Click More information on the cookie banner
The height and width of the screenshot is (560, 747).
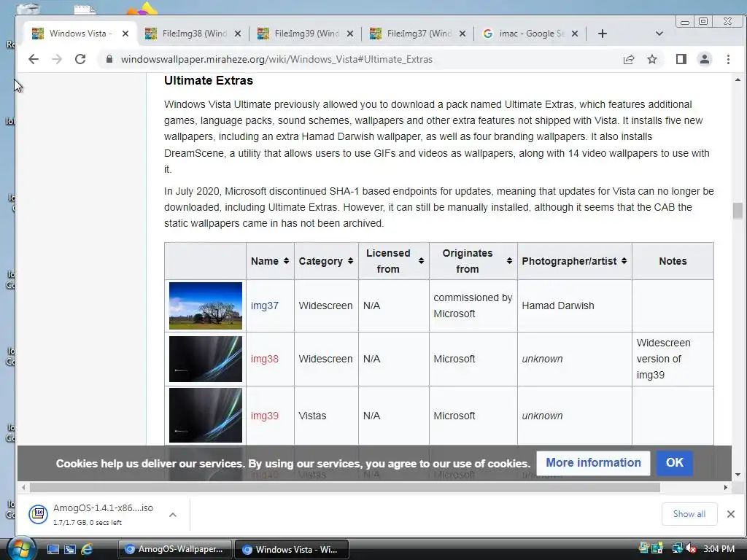(x=593, y=463)
